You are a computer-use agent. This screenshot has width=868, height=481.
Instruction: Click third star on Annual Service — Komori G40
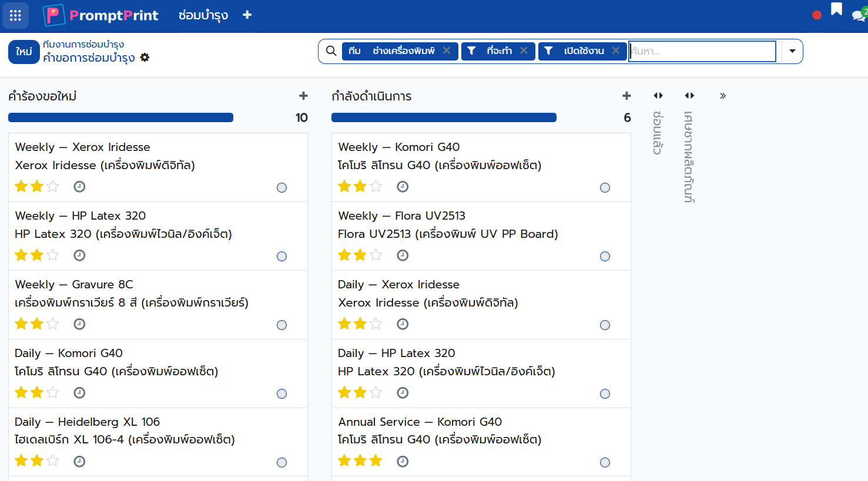(x=376, y=462)
